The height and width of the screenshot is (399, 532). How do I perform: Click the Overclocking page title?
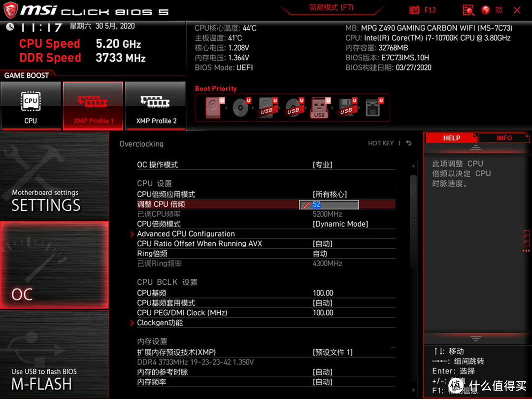click(141, 144)
